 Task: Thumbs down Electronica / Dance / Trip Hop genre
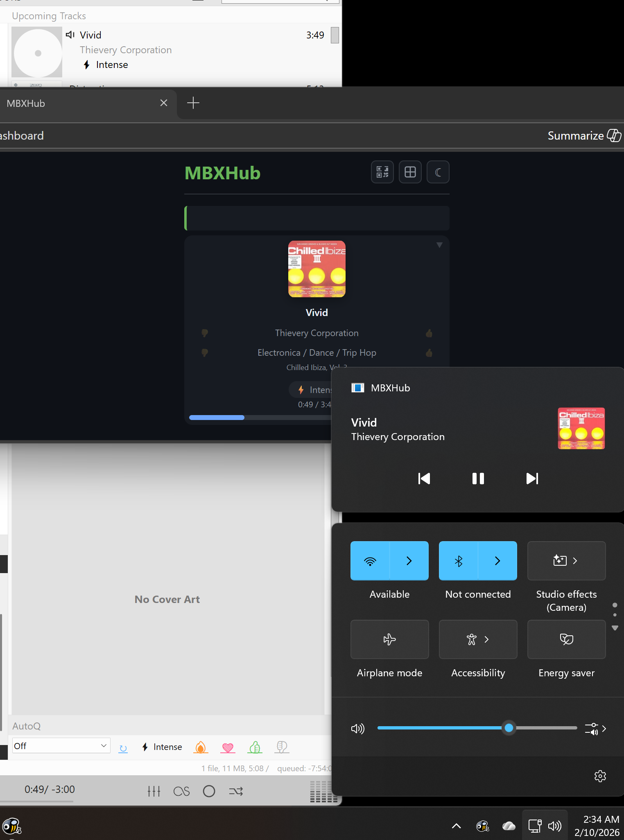click(x=205, y=352)
